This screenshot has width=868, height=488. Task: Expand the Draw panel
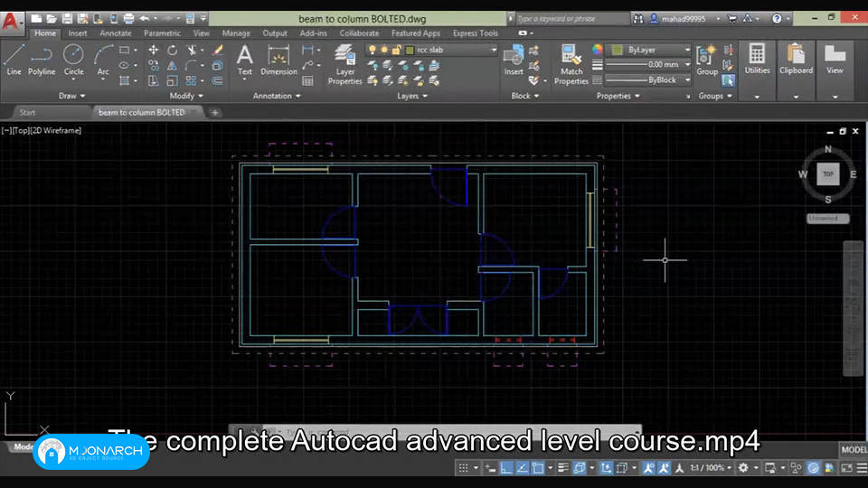point(72,96)
